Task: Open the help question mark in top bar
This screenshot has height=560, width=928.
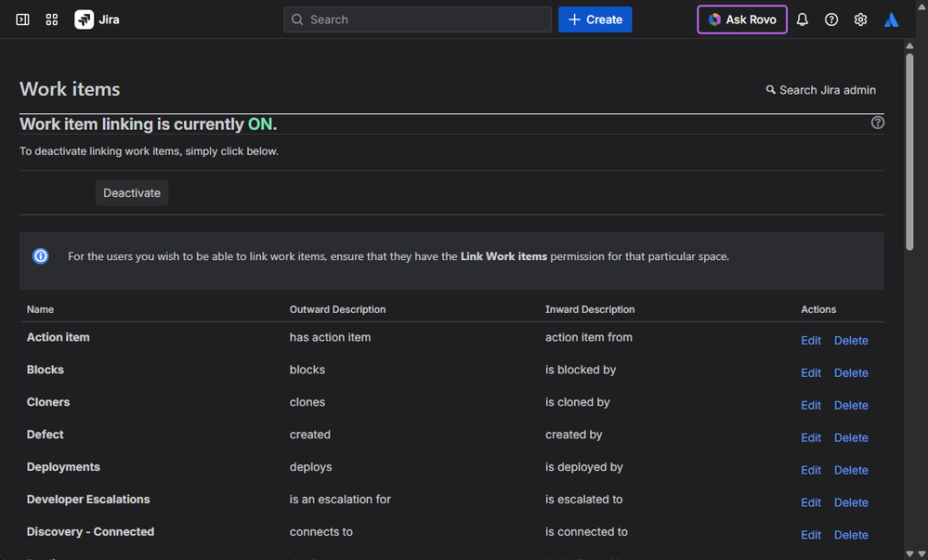Action: (831, 20)
